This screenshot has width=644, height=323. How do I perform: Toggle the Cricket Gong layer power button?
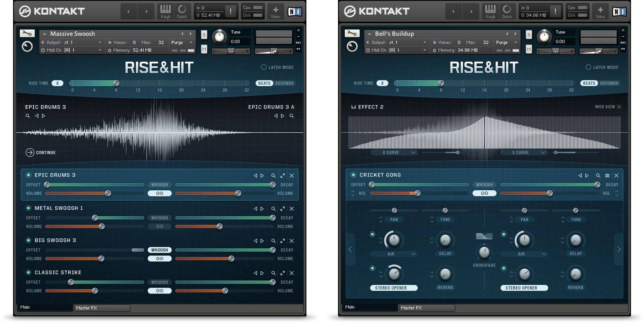coord(353,175)
